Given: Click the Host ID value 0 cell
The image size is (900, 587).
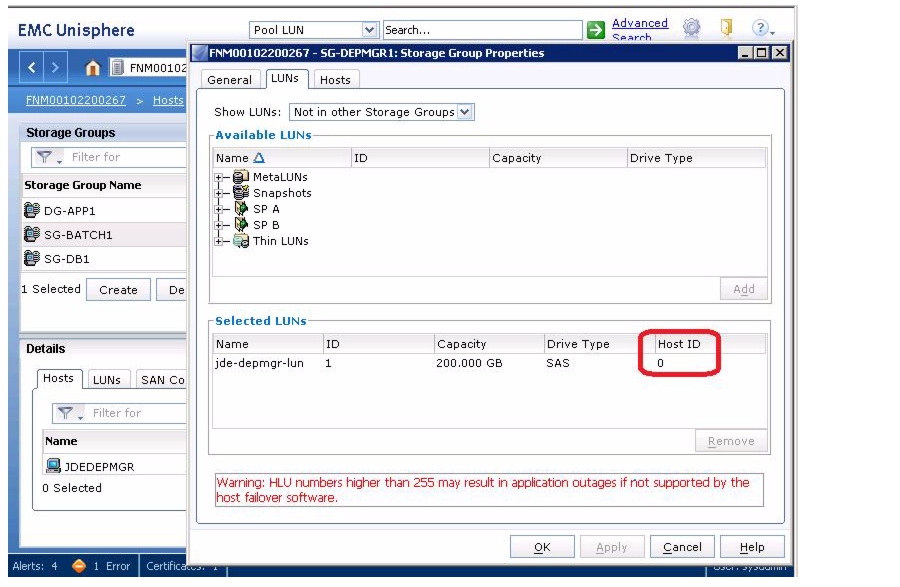Looking at the screenshot, I should click(x=661, y=363).
